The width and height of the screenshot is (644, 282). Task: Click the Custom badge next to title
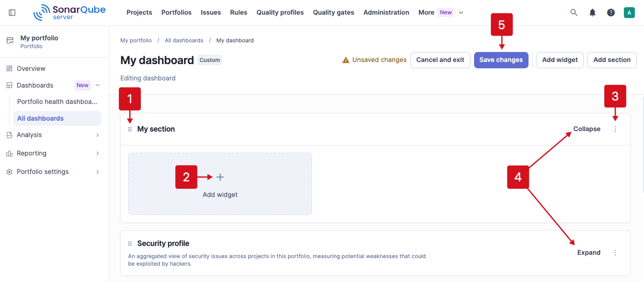point(210,60)
